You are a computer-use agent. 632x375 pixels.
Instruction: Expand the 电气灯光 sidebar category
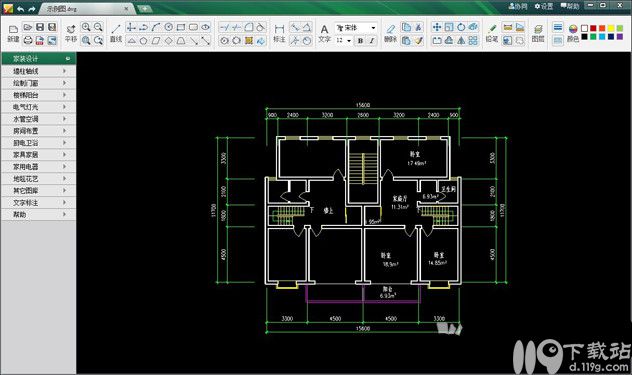point(39,107)
